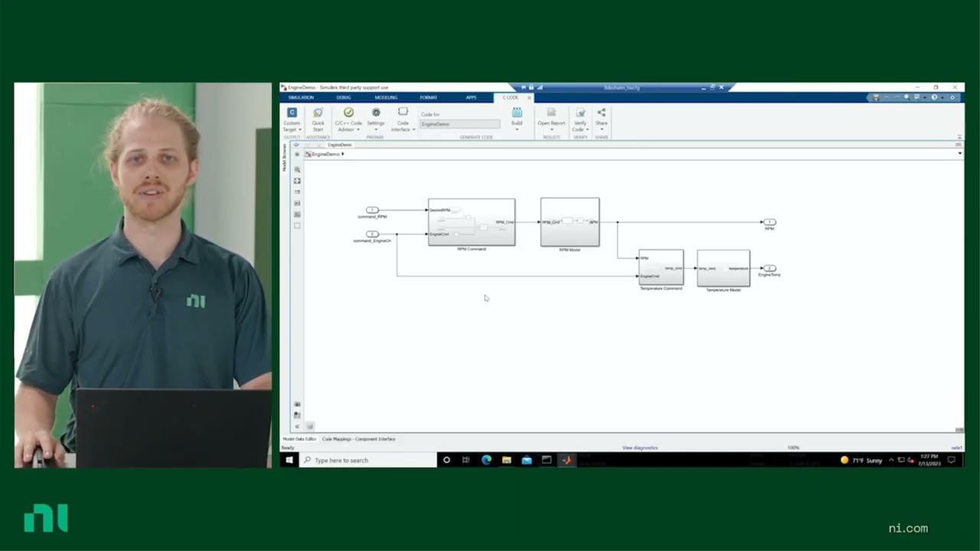Switch to the FORMAT tab

tap(428, 97)
